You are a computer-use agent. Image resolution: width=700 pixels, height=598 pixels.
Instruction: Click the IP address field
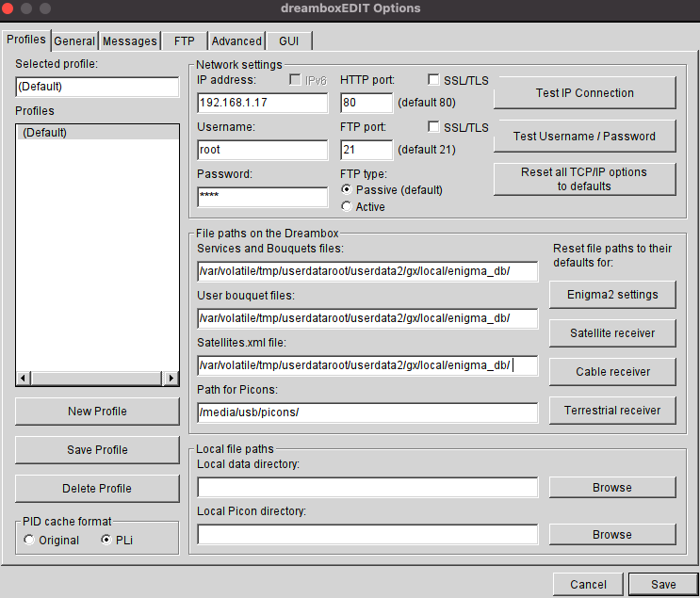262,103
